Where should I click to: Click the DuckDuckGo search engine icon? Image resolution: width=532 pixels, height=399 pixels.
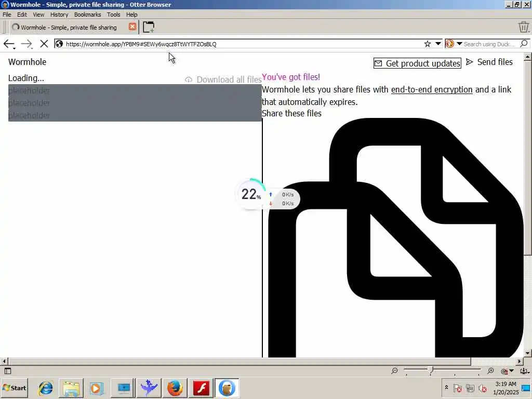tap(450, 44)
